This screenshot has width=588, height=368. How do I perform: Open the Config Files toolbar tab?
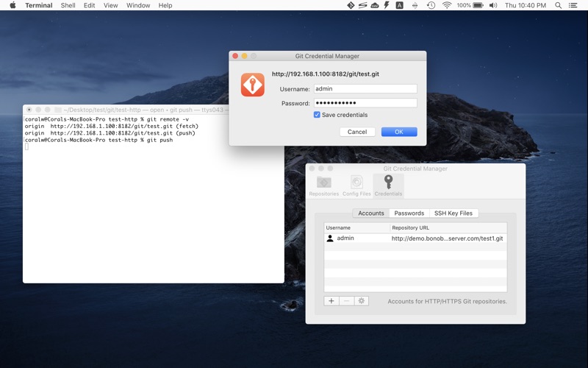click(356, 186)
